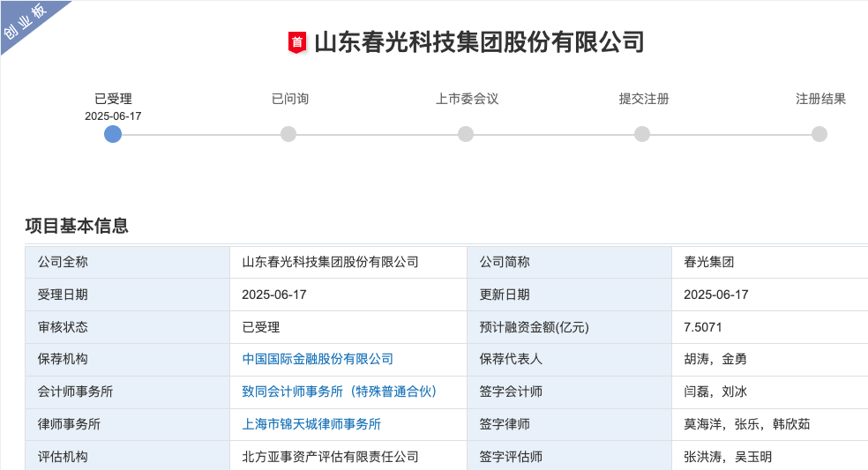Click the signing appraisers 张洪涛，吴玉明

728,457
